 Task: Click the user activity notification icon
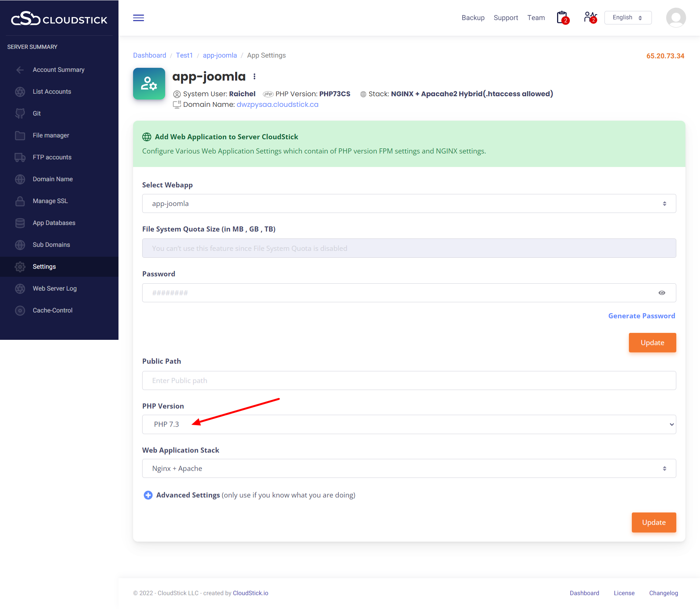tap(590, 18)
